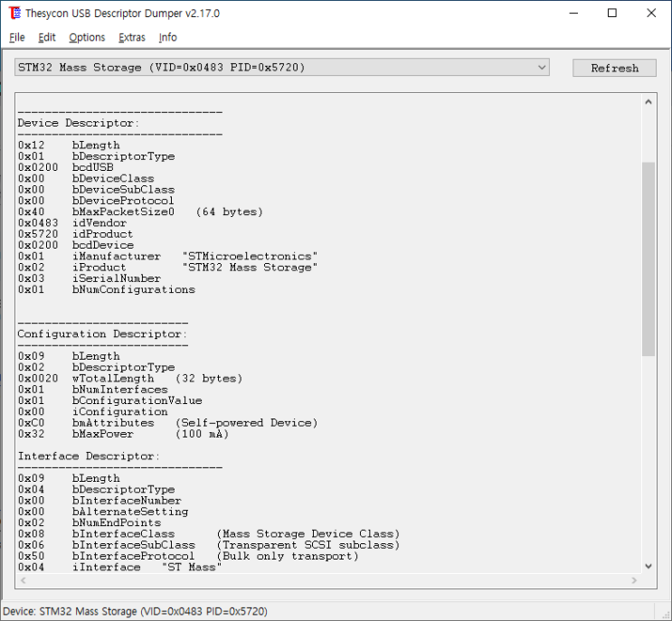The width and height of the screenshot is (672, 621).
Task: Click the bDeviceSubClass line
Action: click(x=96, y=190)
